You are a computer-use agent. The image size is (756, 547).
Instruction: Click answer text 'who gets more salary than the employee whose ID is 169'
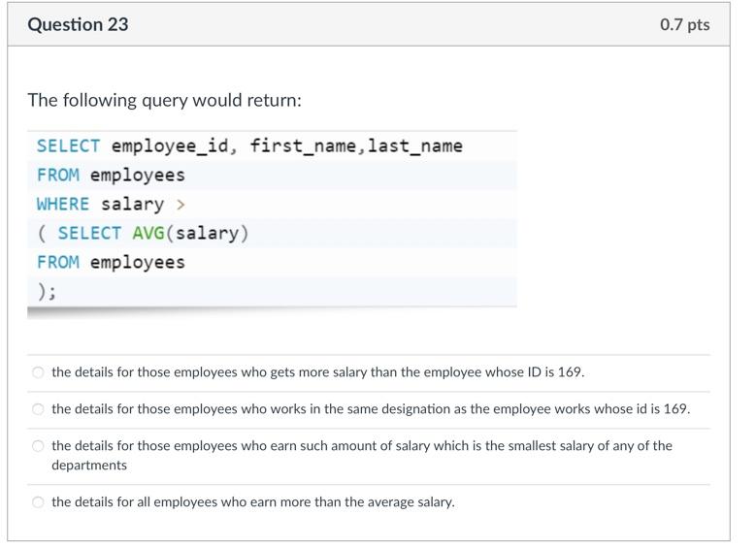[412, 372]
